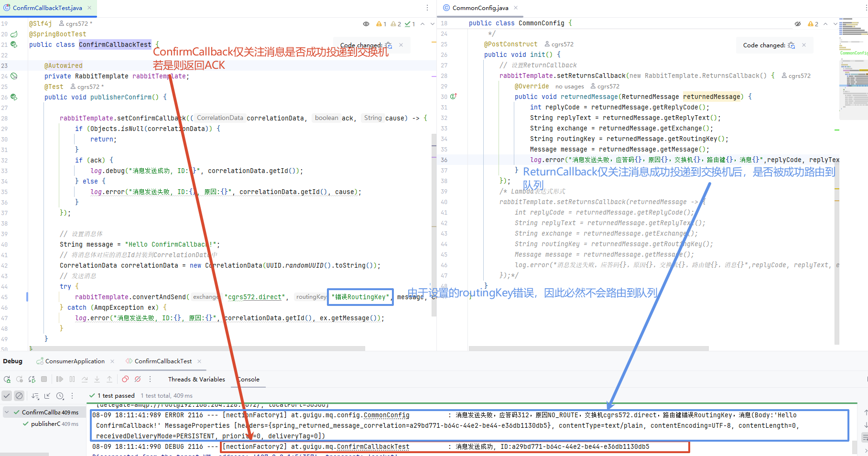Open left editor tab options menu
The width and height of the screenshot is (868, 456).
coord(427,8)
